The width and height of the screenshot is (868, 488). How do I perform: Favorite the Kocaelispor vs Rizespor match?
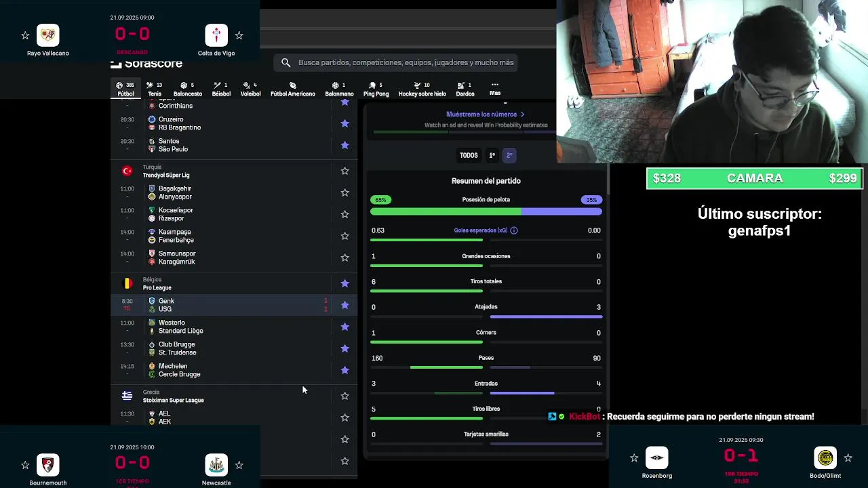point(344,214)
